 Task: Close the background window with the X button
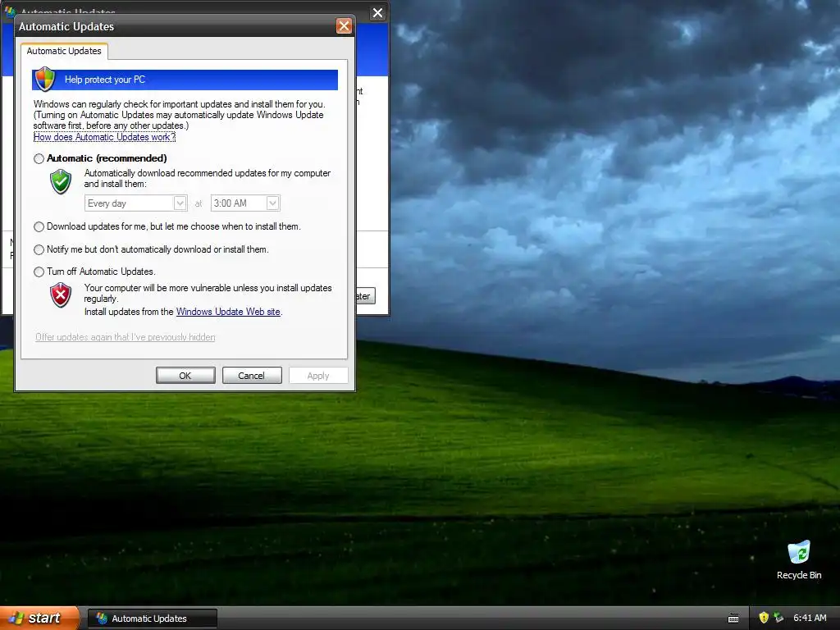click(377, 13)
